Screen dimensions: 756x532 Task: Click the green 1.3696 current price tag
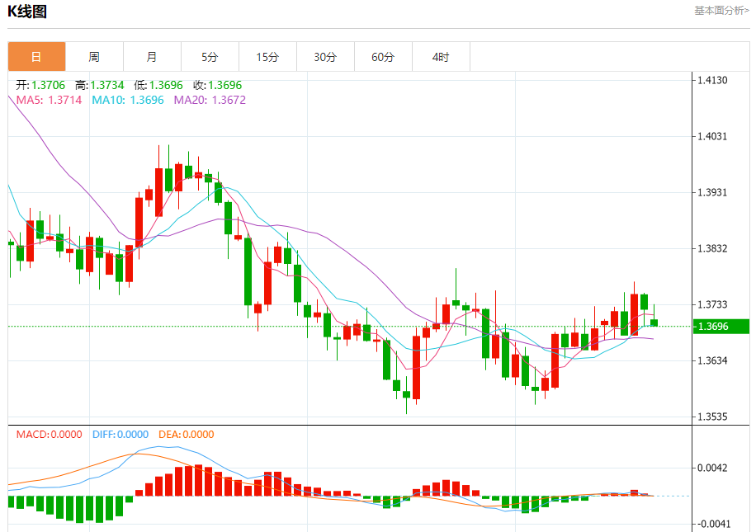(x=721, y=327)
